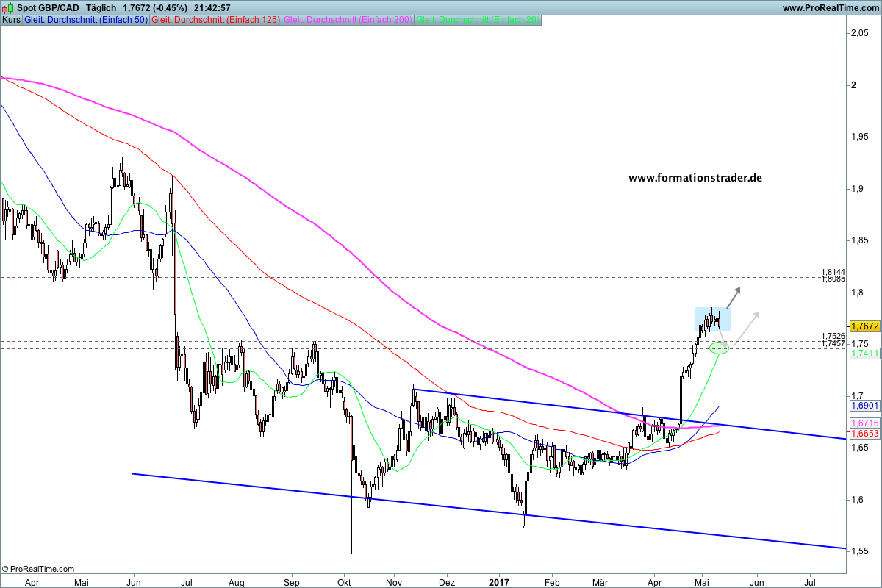Select the light blue highlighted rectangle

[x=713, y=318]
